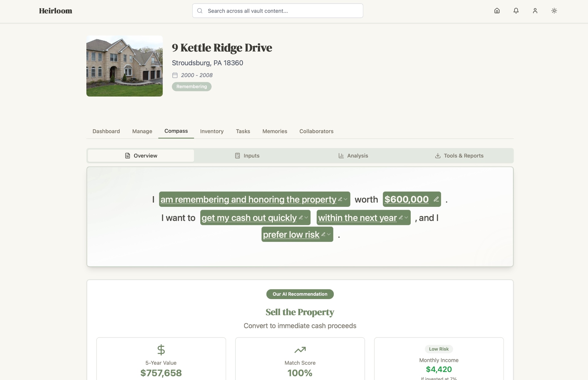Open the Analysis sub-tab
This screenshot has width=588, height=380.
tap(353, 156)
